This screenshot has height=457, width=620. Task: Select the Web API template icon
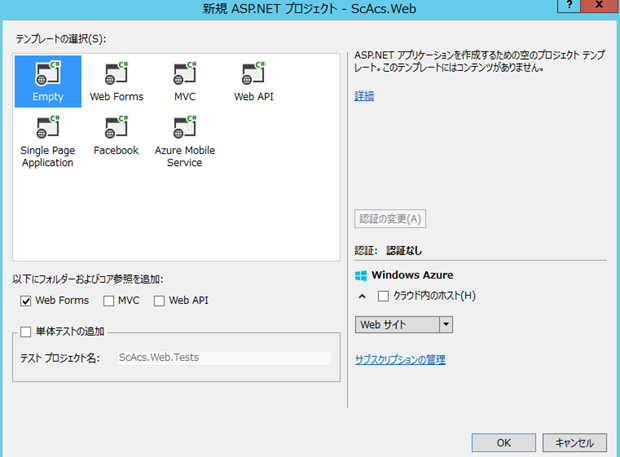click(x=253, y=81)
